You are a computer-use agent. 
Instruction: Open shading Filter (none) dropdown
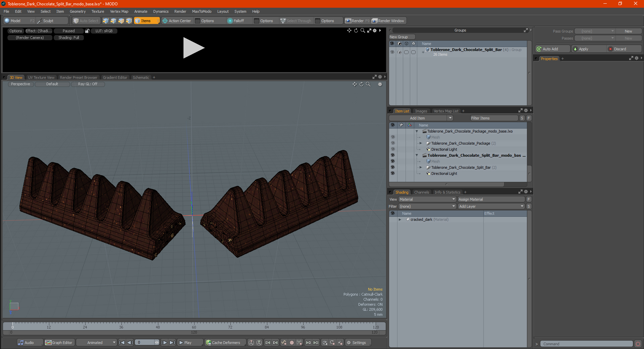coord(427,206)
